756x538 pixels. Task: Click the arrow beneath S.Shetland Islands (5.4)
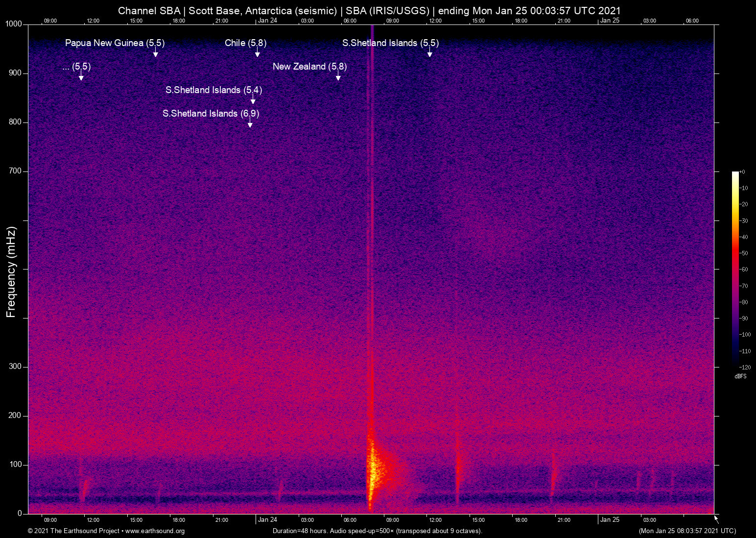253,100
